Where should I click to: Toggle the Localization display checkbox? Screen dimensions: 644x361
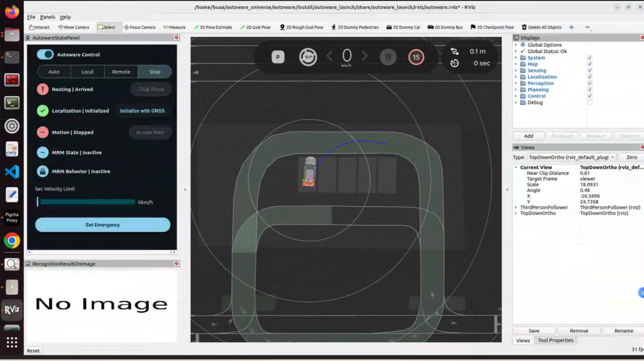point(590,77)
